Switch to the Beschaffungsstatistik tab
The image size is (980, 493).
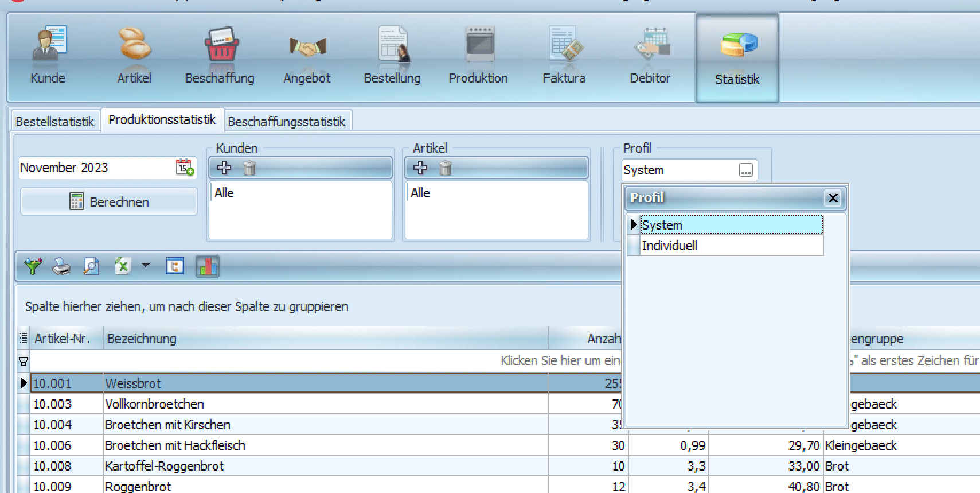pos(287,122)
